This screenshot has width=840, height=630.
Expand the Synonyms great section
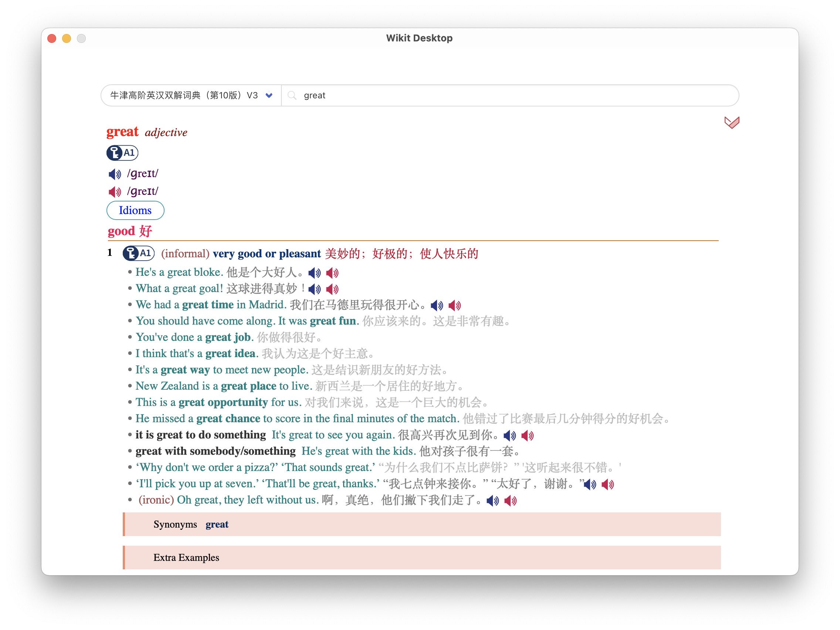click(175, 524)
